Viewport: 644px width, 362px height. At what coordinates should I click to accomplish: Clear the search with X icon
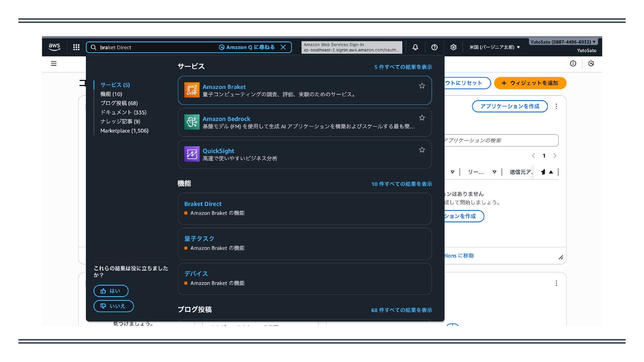(283, 47)
